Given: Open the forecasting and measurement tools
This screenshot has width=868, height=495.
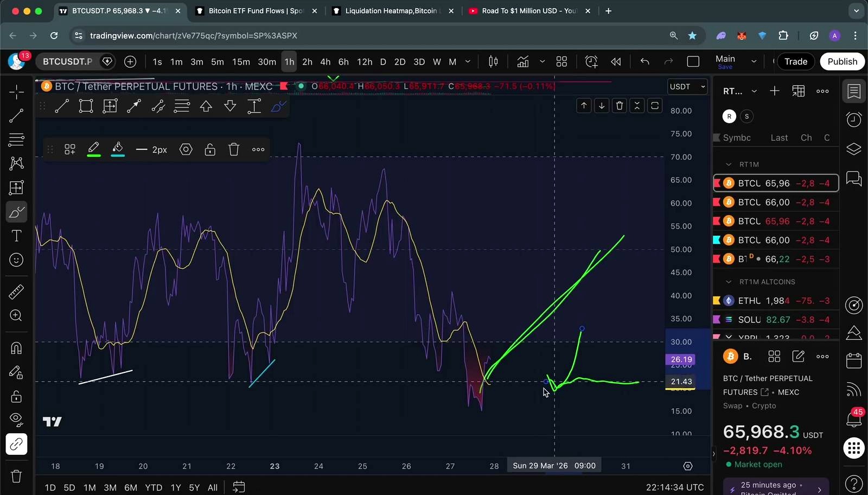Looking at the screenshot, I should (x=16, y=188).
